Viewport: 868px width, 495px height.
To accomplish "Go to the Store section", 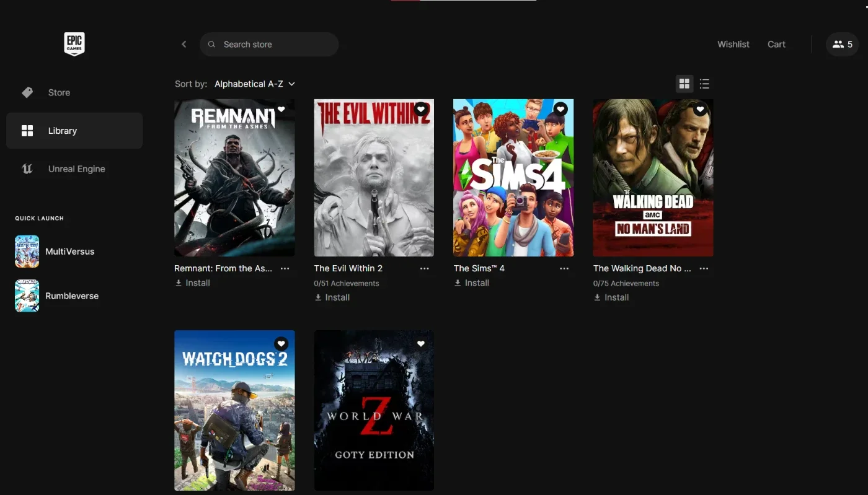I will click(74, 92).
